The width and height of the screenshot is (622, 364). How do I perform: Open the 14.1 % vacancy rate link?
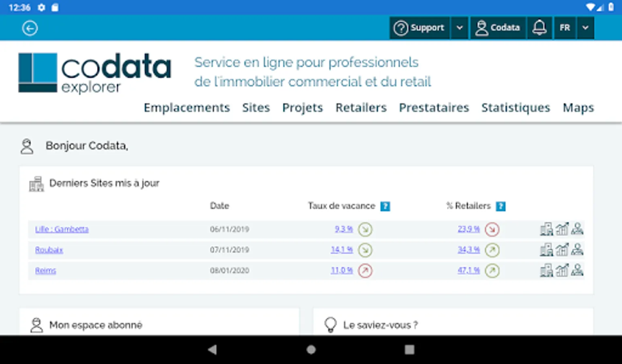(342, 250)
